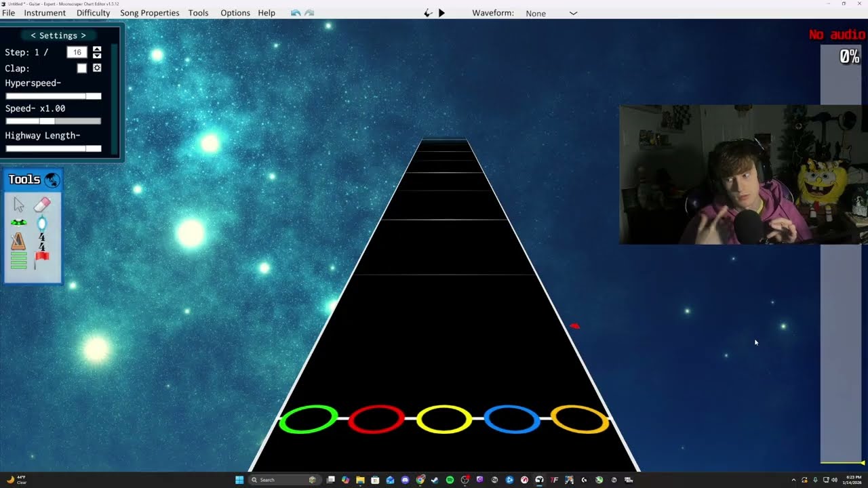Click the webcam overlay thumbnail
This screenshot has width=868, height=488.
[743, 174]
